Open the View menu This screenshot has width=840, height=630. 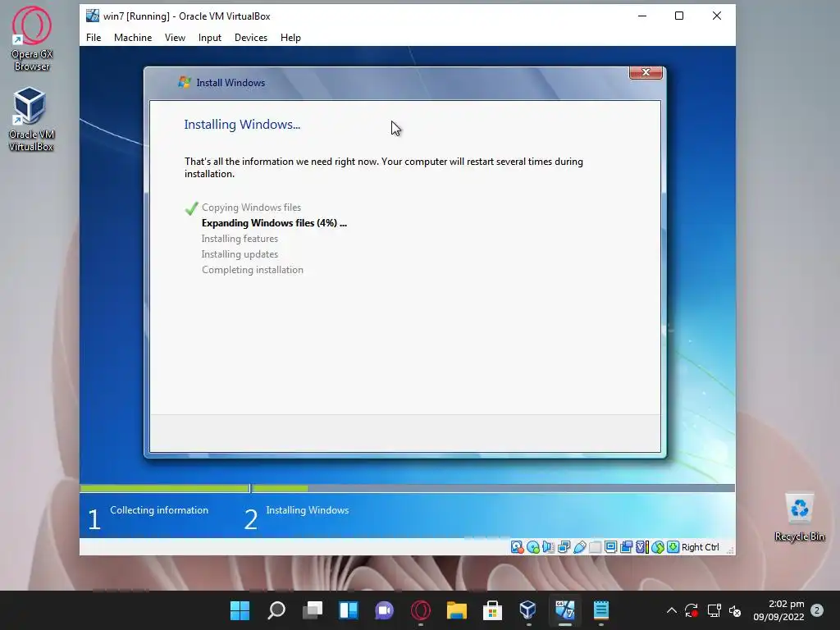pyautogui.click(x=175, y=38)
